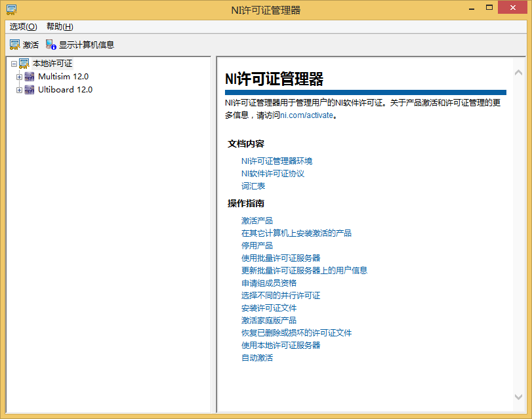
Task: Click the help pane scroll down arrow
Action: [518, 397]
